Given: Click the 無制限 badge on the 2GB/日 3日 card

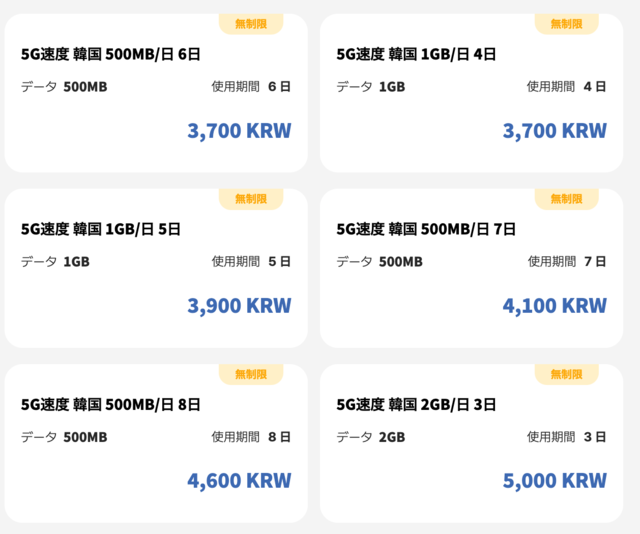Looking at the screenshot, I should tap(566, 374).
